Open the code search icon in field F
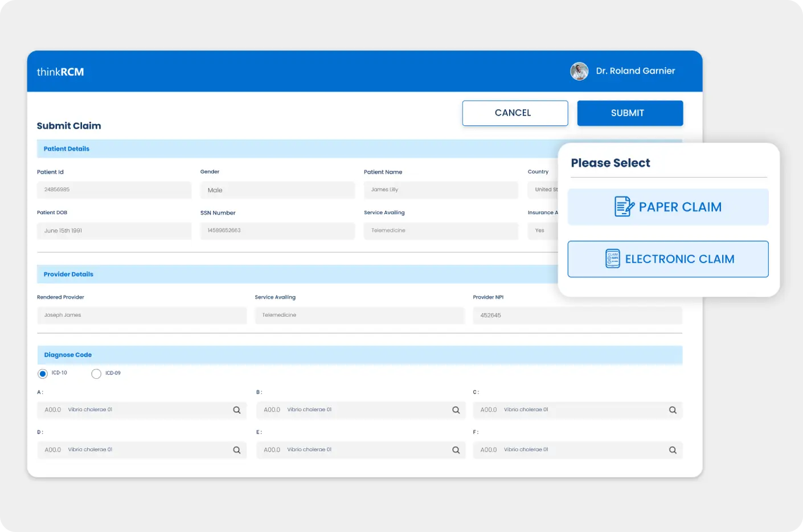Image resolution: width=803 pixels, height=532 pixels. (673, 449)
